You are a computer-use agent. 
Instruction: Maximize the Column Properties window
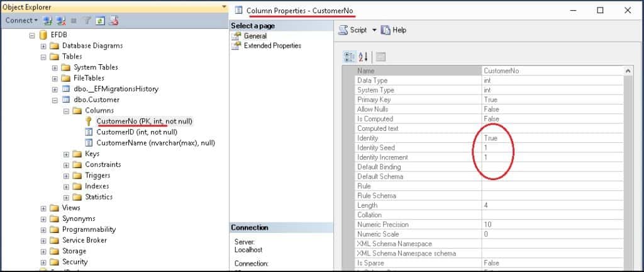click(600, 10)
